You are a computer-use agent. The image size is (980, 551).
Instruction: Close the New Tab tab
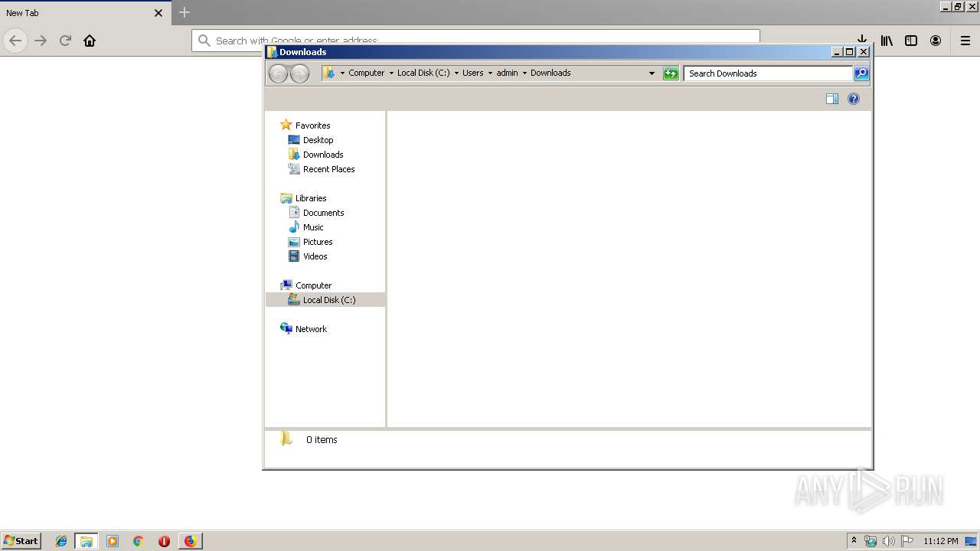[x=158, y=13]
